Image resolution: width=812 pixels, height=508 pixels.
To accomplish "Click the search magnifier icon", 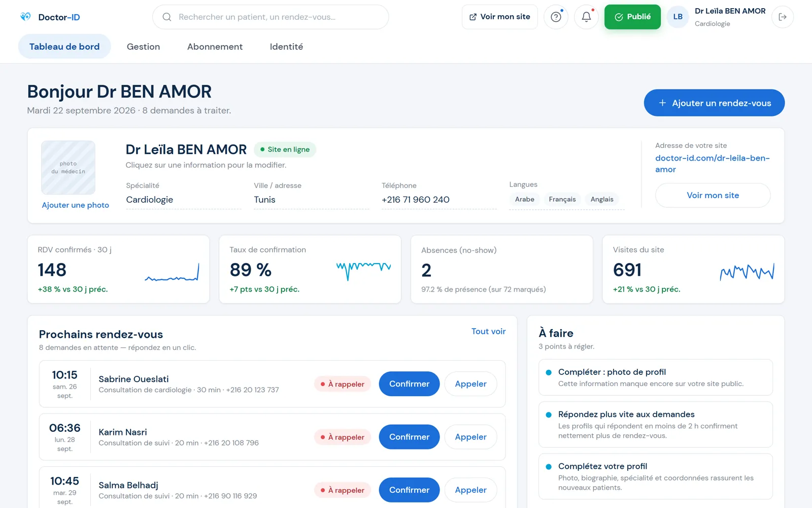I will (x=166, y=17).
